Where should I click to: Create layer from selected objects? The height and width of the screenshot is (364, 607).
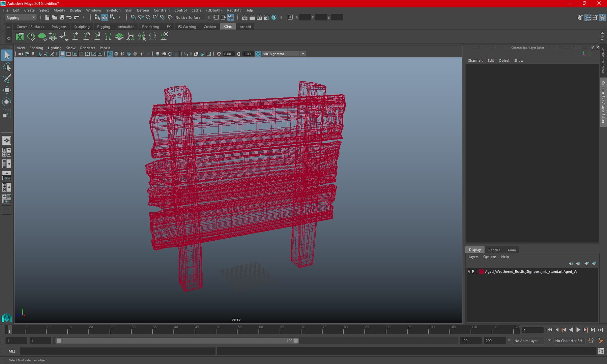pos(594,264)
